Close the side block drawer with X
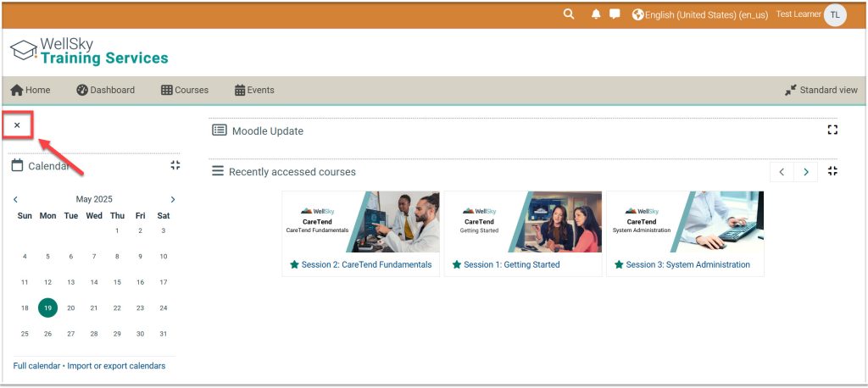The width and height of the screenshot is (868, 388). (x=17, y=125)
